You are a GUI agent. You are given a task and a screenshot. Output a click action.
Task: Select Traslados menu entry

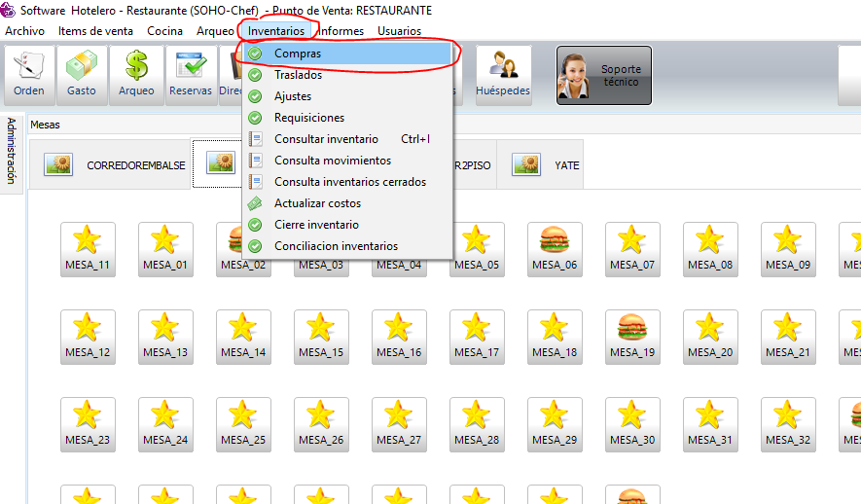pos(298,75)
